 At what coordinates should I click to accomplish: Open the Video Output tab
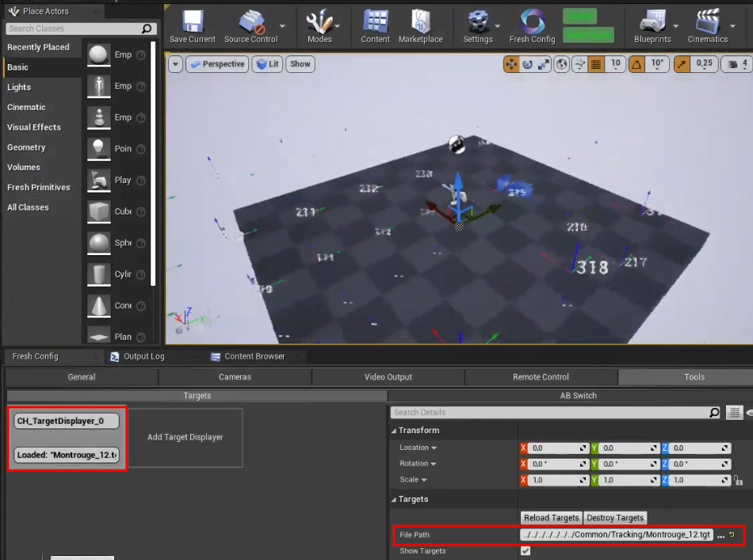click(388, 377)
